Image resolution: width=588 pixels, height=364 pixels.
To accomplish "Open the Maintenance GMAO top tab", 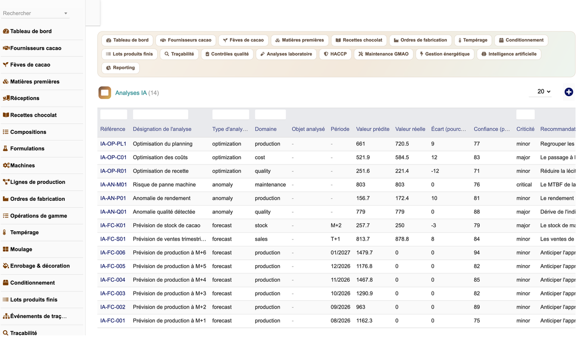I will pyautogui.click(x=384, y=54).
